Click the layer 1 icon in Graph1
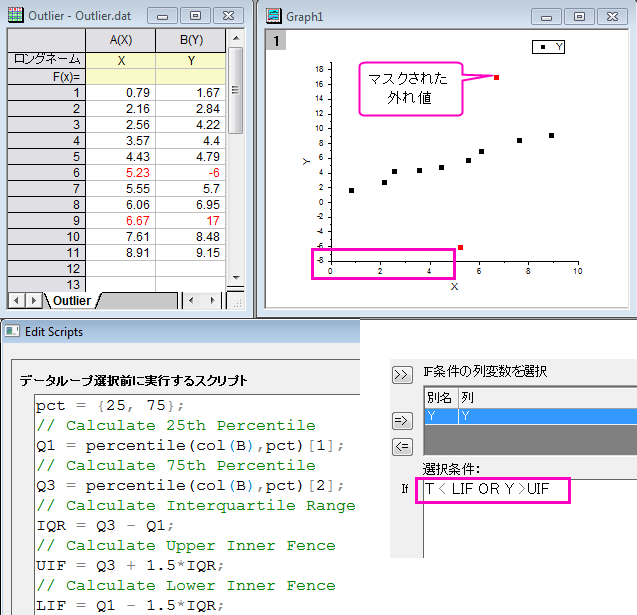This screenshot has height=615, width=637. click(x=276, y=41)
